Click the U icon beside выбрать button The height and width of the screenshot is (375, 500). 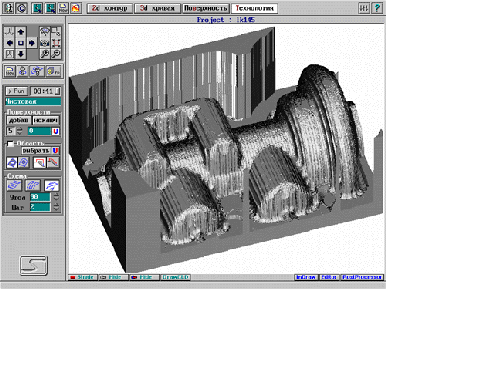point(56,151)
